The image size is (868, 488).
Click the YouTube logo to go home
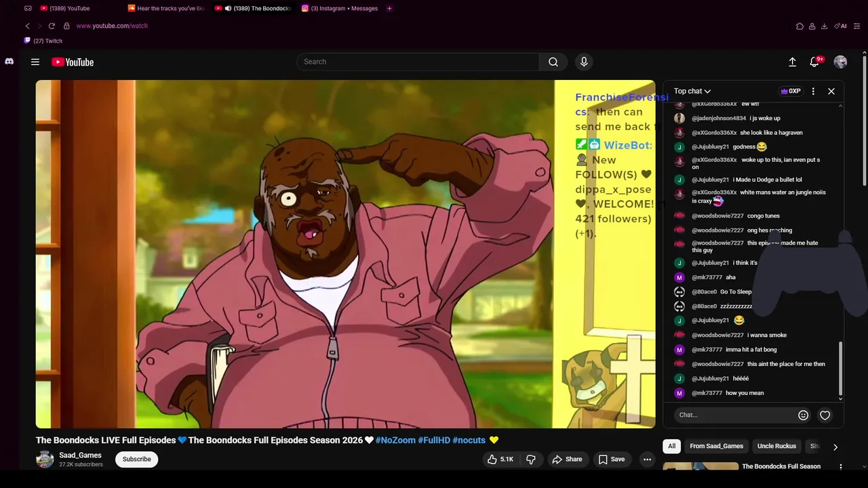[x=73, y=62]
